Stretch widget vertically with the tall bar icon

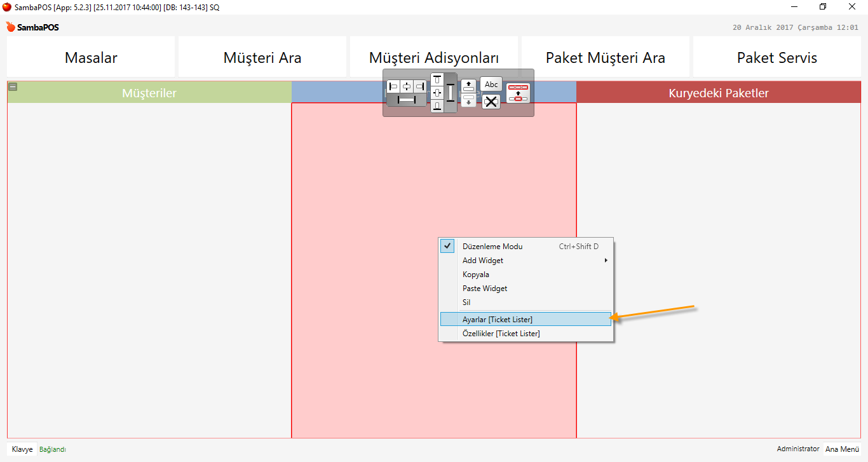point(451,93)
